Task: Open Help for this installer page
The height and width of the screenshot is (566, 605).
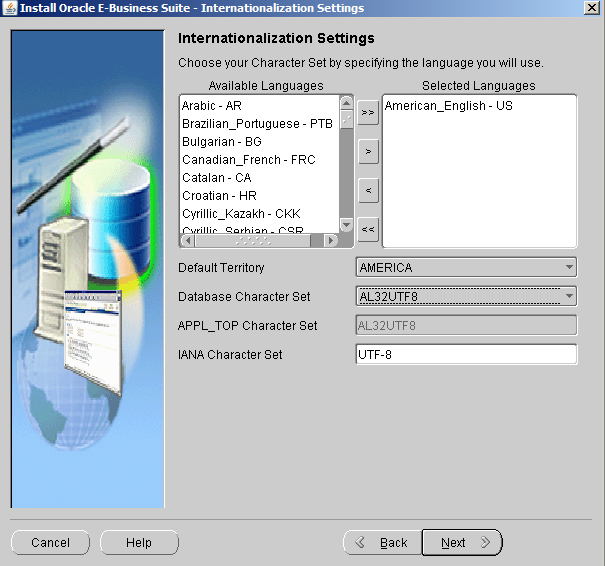Action: coord(139,542)
